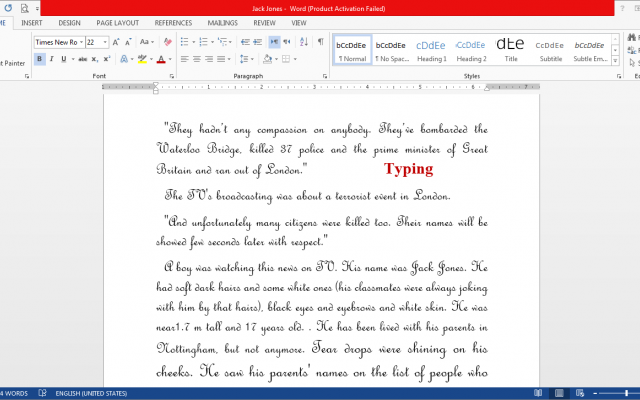Viewport: 640px width, 400px height.
Task: Open proofing errors icon in status bar
Action: [42, 393]
